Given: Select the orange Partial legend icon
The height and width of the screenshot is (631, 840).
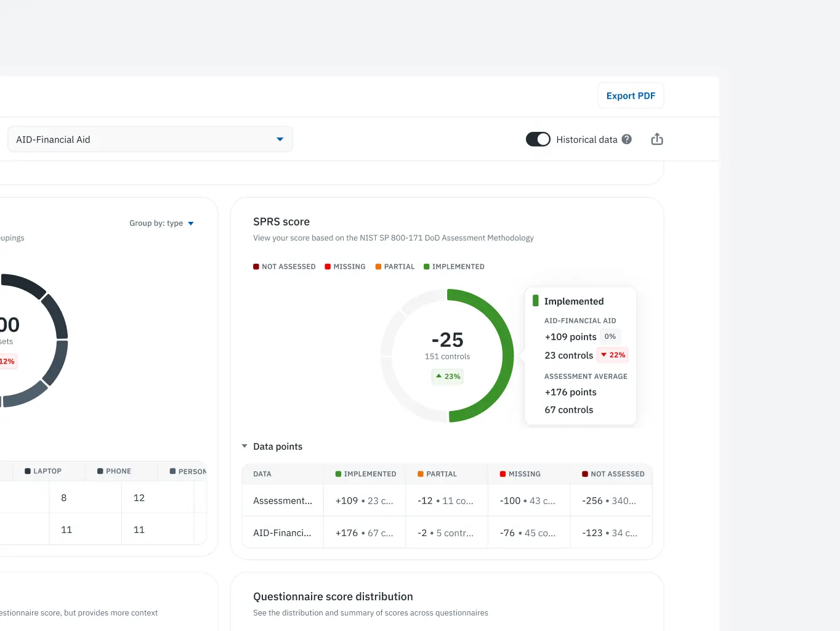Looking at the screenshot, I should click(378, 266).
